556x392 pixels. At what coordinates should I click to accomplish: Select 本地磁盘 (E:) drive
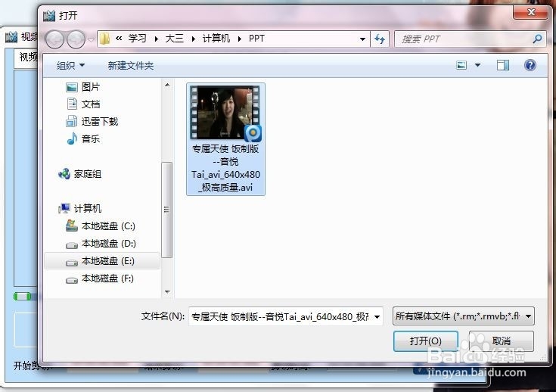pyautogui.click(x=102, y=261)
